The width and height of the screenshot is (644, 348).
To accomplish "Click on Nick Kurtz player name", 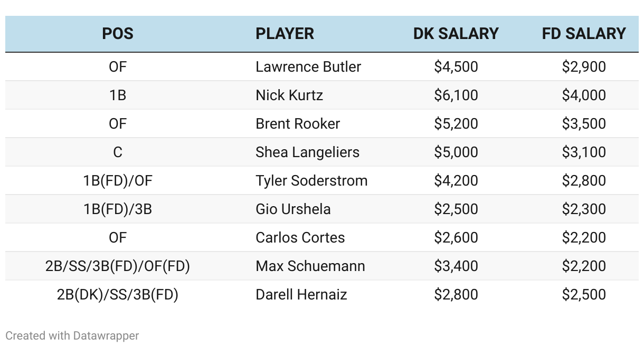I will [289, 95].
